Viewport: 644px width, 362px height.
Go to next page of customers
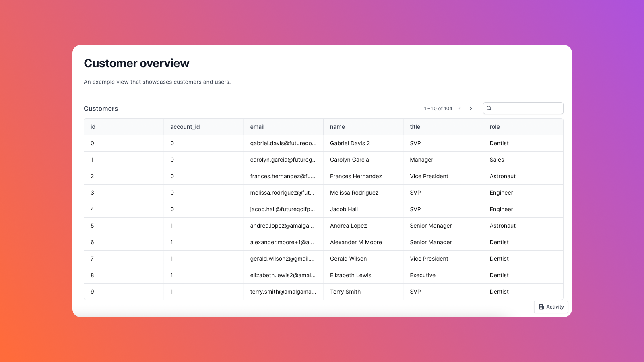471,109
